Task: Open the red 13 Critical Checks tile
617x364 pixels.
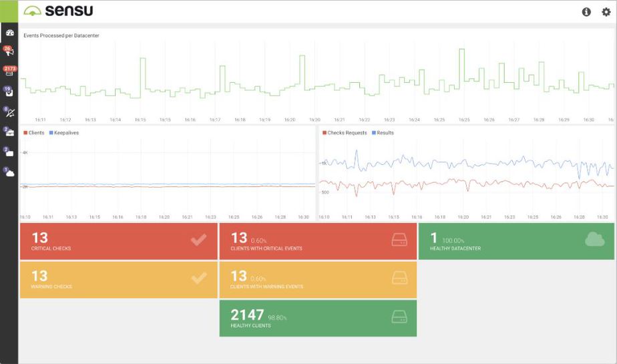Action: tap(118, 241)
